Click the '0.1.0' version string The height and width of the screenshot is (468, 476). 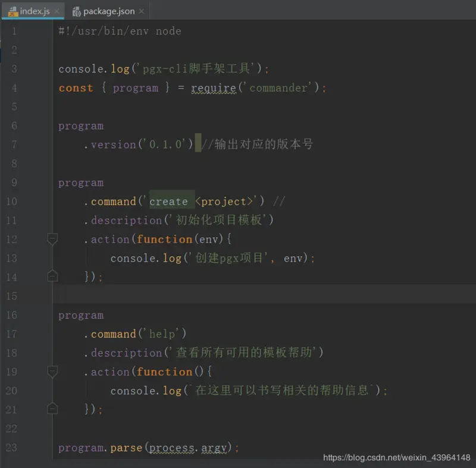pos(165,145)
